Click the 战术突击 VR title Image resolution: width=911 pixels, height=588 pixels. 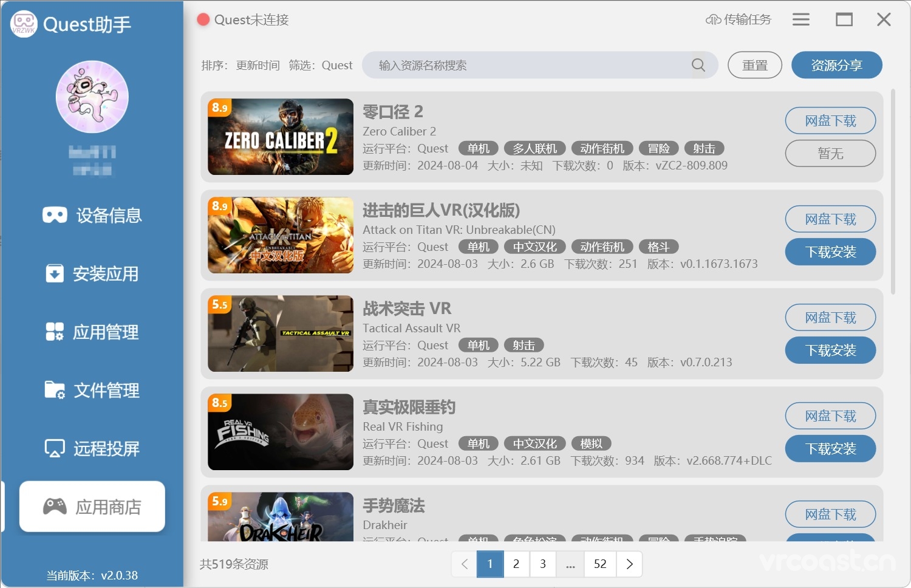(x=407, y=309)
